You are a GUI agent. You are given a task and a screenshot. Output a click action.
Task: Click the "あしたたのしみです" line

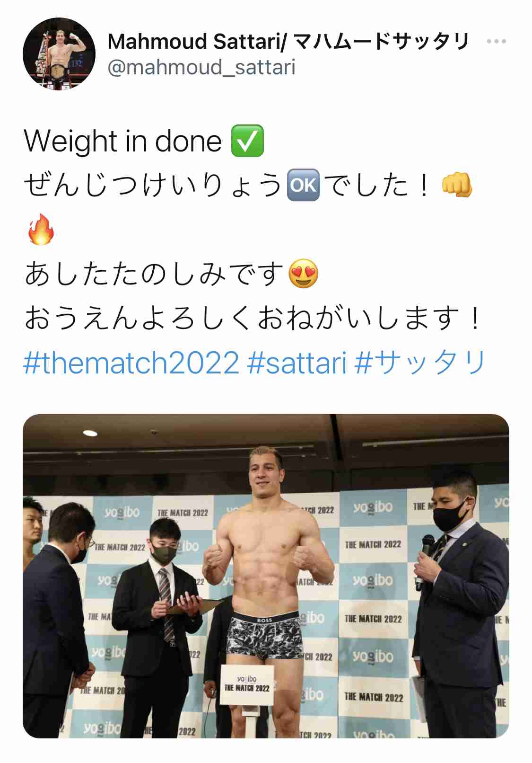[x=154, y=274]
